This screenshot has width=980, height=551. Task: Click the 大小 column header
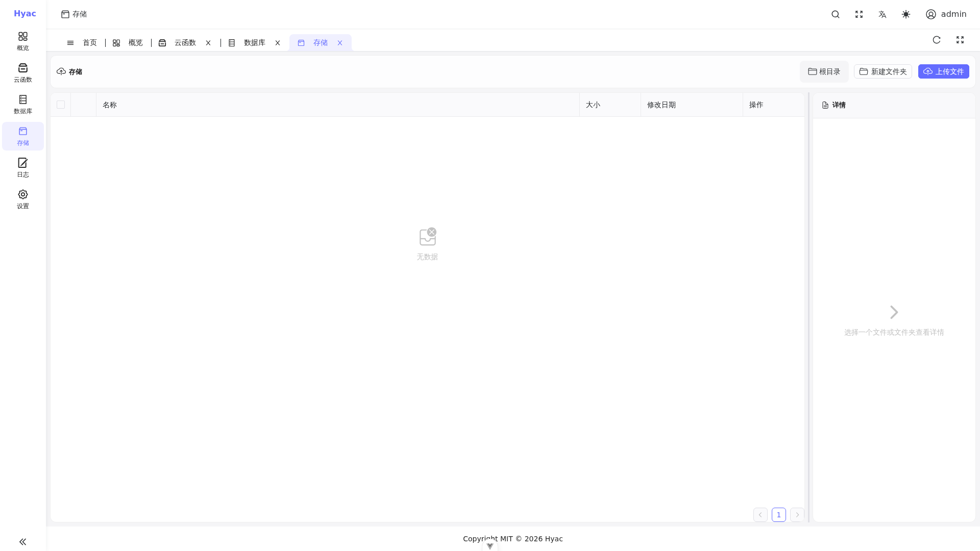pos(610,105)
